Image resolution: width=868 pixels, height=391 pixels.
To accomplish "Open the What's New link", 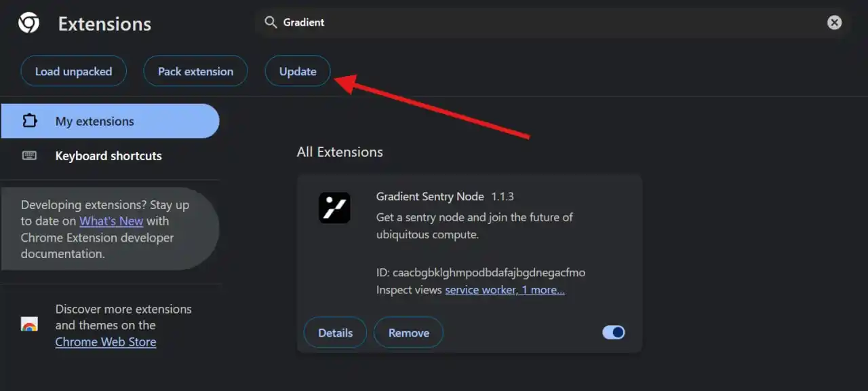I will tap(111, 221).
